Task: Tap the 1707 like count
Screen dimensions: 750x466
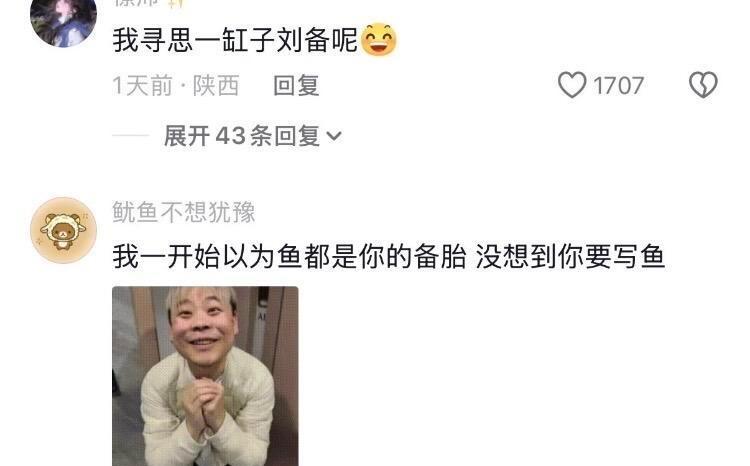Action: pos(618,86)
